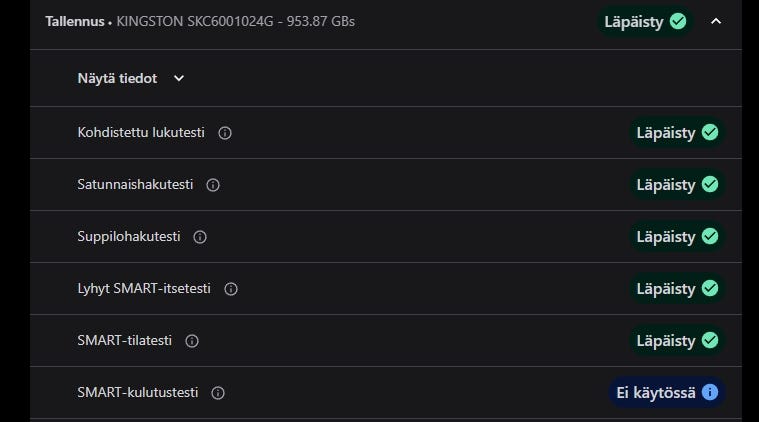Click Läpäisty badge for Lyhyt SMART-itsetesti
Viewport: 759px width, 422px height.
(x=676, y=289)
